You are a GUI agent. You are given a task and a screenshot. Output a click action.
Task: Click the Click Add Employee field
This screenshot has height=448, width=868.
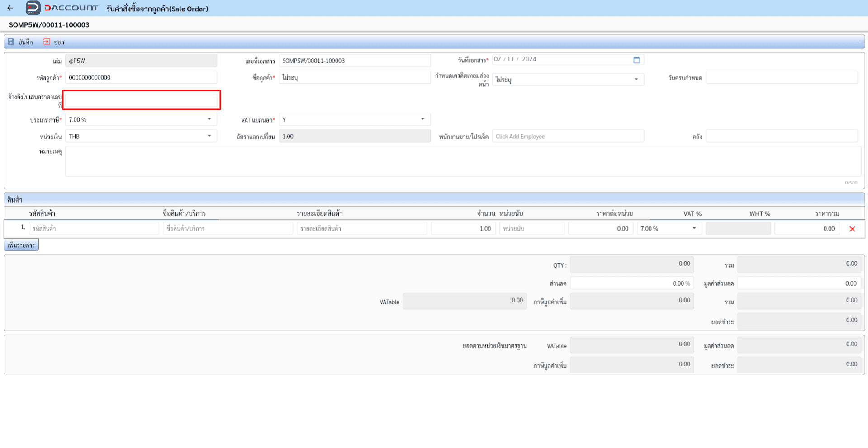568,137
